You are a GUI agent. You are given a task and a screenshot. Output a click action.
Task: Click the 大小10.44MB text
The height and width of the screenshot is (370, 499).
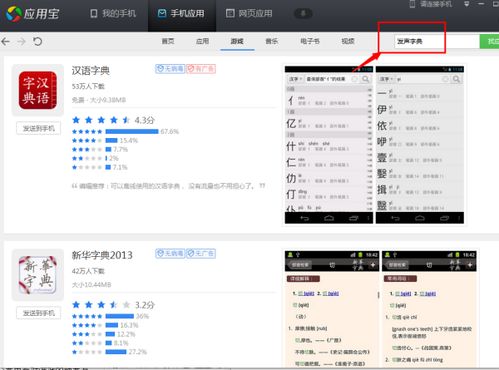click(x=92, y=285)
